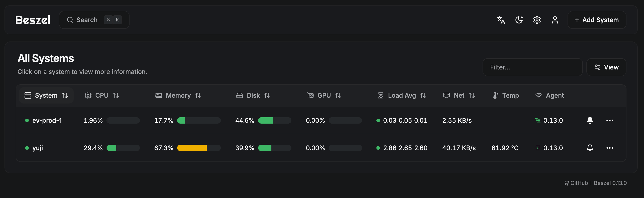Sort by Disk column header

coord(253,95)
